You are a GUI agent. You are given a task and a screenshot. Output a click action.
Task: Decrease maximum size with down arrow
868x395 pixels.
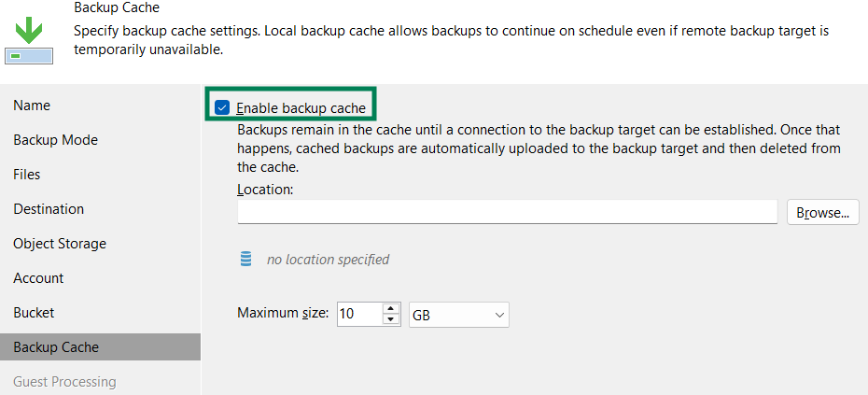pos(392,320)
